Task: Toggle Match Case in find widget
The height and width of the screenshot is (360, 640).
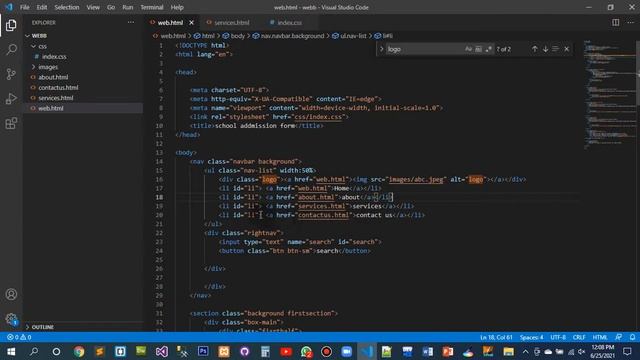Action: click(468, 49)
